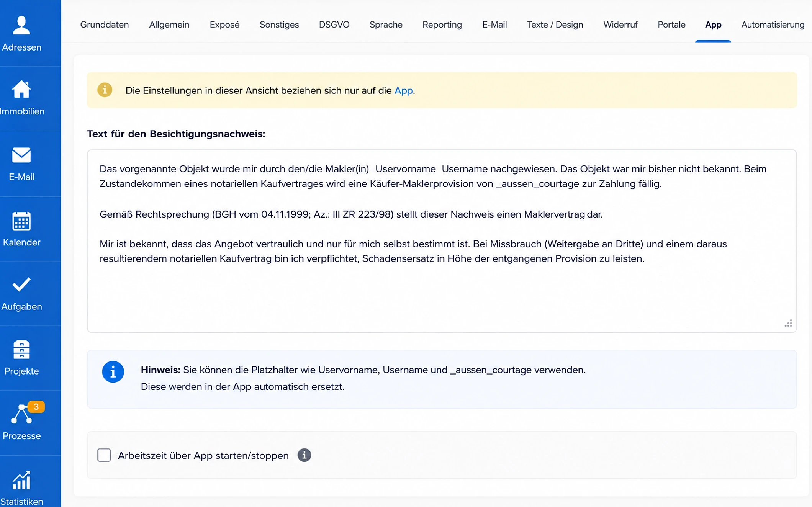The width and height of the screenshot is (812, 507).
Task: Switch to the Exposé tab
Action: 224,25
